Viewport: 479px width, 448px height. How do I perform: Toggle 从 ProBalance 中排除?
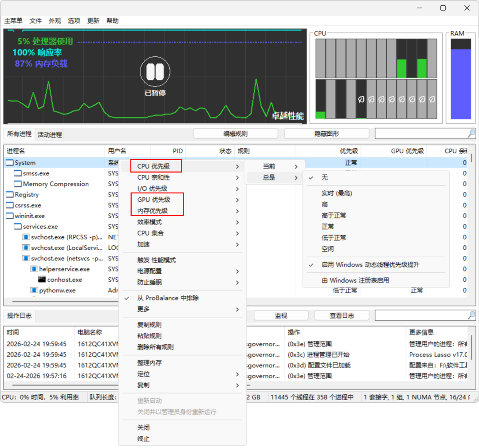coord(182,298)
